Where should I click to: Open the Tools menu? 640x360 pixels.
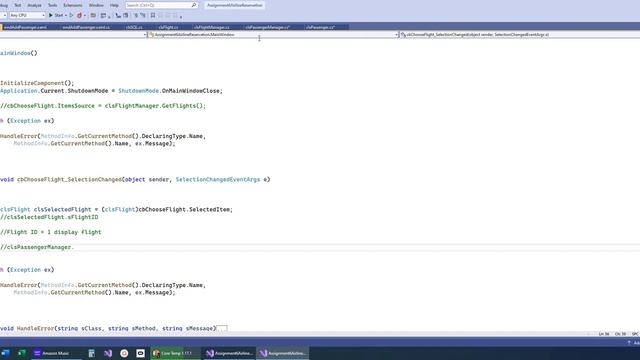pyautogui.click(x=53, y=5)
